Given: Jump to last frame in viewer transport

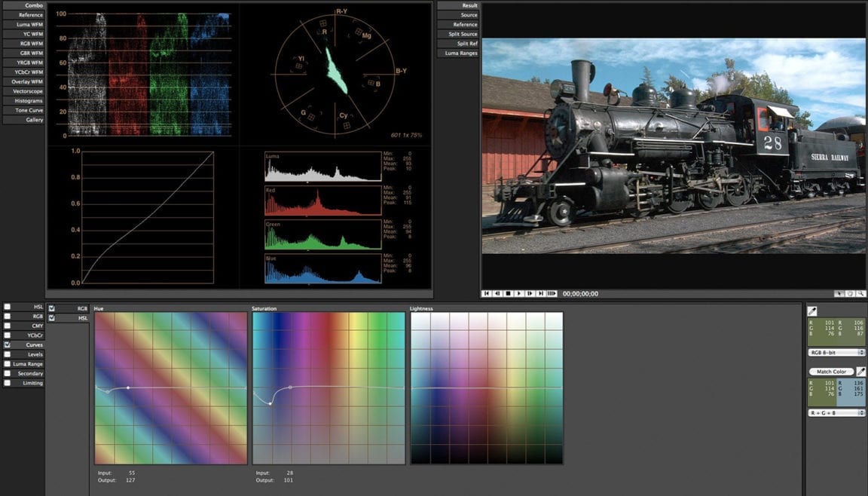Looking at the screenshot, I should click(541, 293).
